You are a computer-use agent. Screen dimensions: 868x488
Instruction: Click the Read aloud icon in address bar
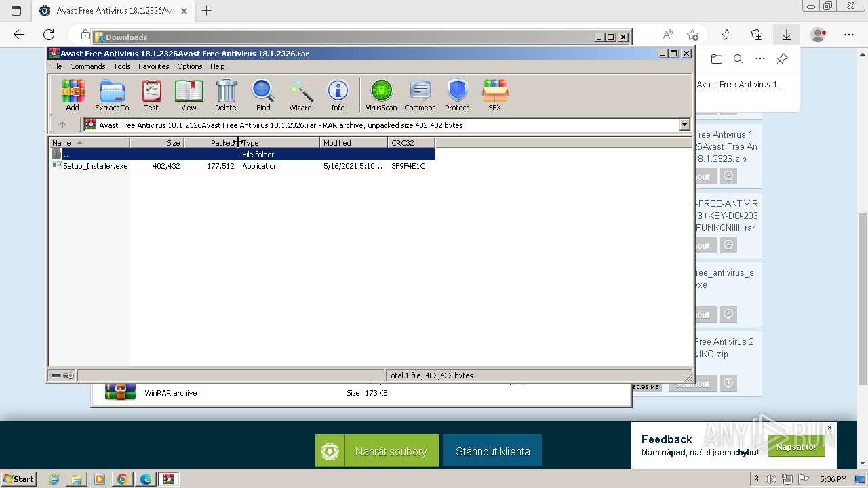pos(668,35)
